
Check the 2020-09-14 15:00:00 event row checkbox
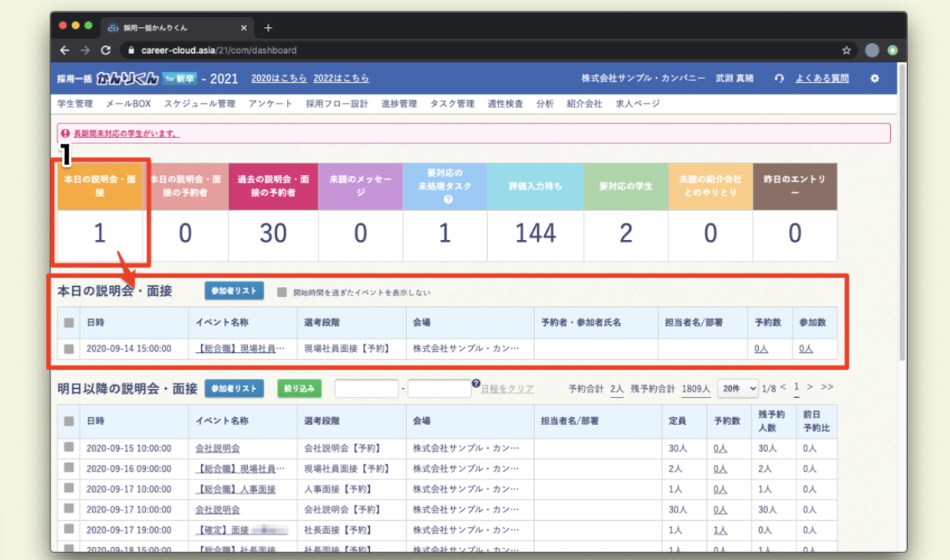[x=69, y=348]
